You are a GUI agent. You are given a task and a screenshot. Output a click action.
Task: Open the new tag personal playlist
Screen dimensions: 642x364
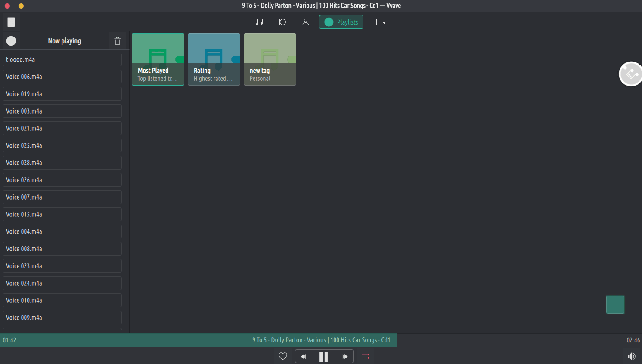tap(270, 59)
